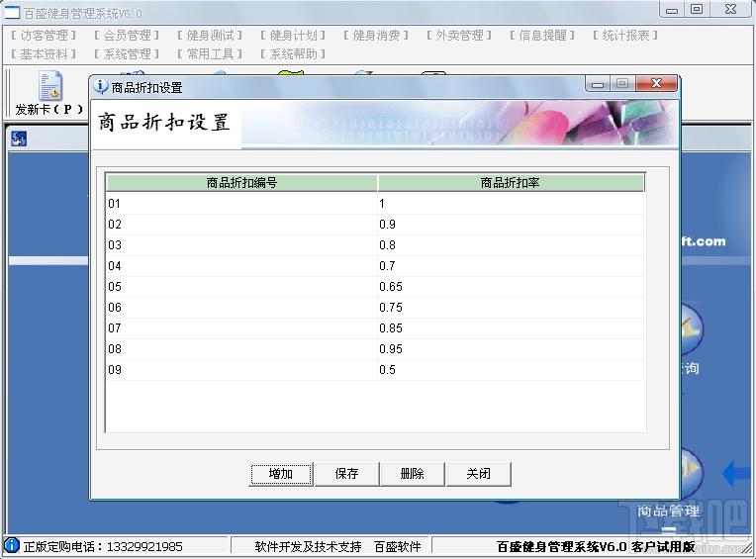Click the 关闭 button
Screen dimensions: 756x559
click(x=478, y=474)
